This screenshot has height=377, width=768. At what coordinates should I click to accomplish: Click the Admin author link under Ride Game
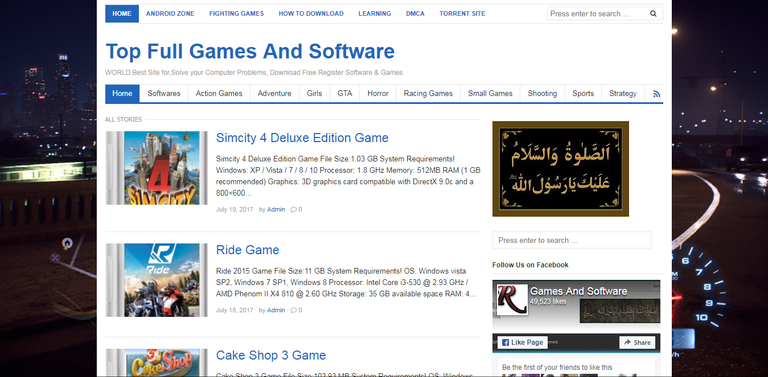pyautogui.click(x=276, y=310)
